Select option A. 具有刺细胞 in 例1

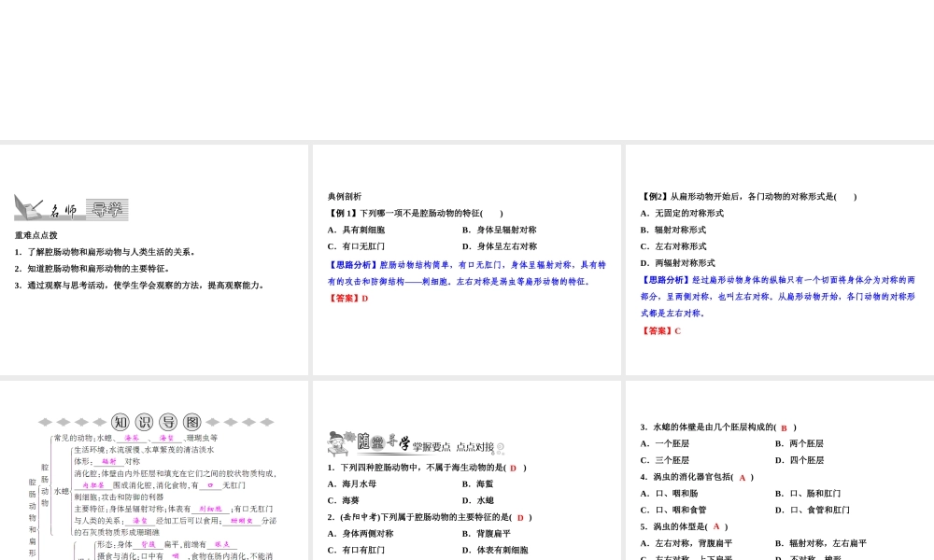point(356,230)
